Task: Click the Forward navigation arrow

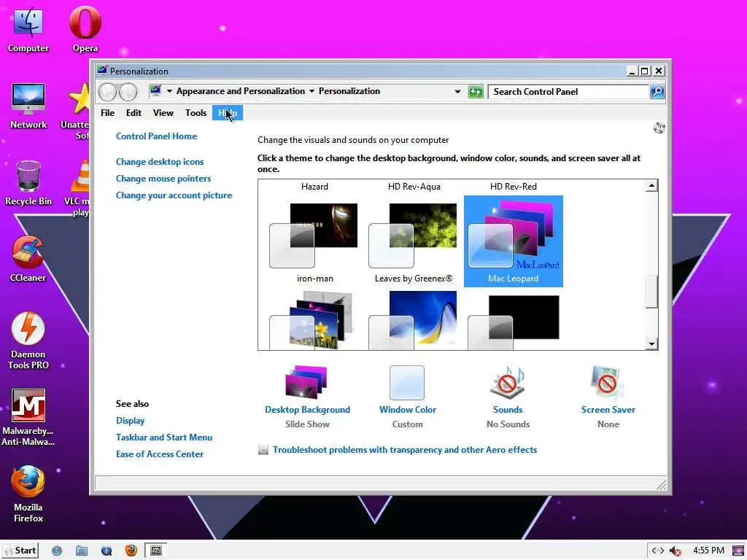Action: point(128,91)
